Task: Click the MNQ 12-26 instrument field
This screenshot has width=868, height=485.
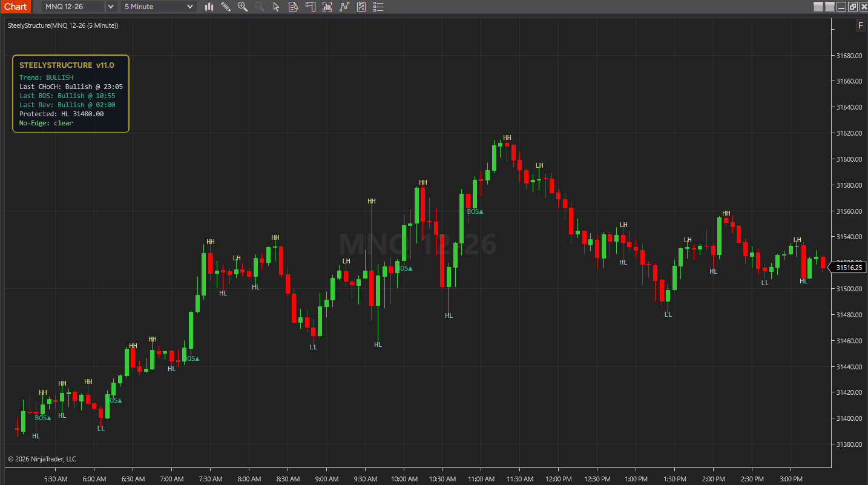Action: [x=73, y=7]
